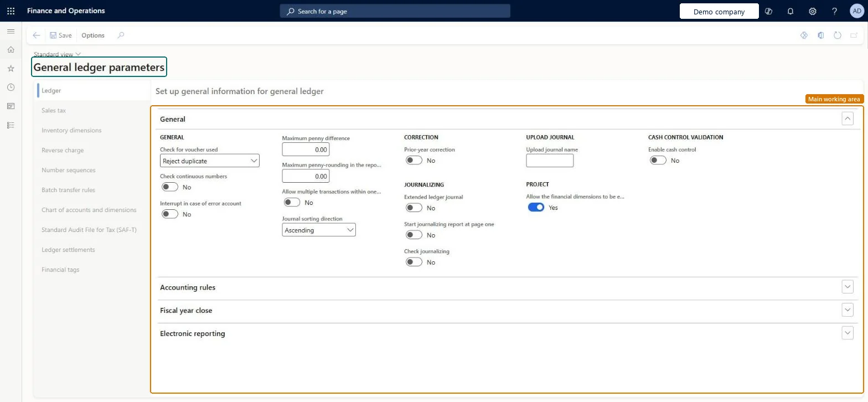Viewport: 868px width, 402px height.
Task: Toggle Interrupt in case of error account
Action: click(x=170, y=214)
